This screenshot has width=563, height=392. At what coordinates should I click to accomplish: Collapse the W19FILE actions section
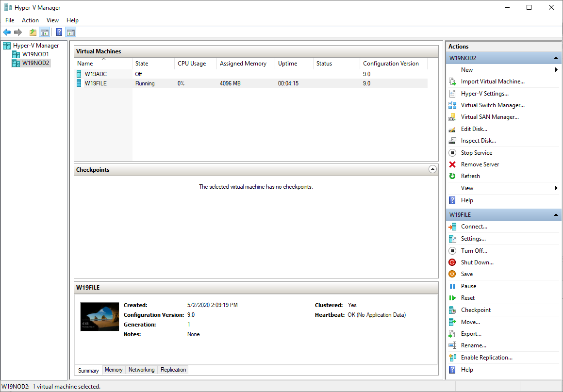(556, 215)
